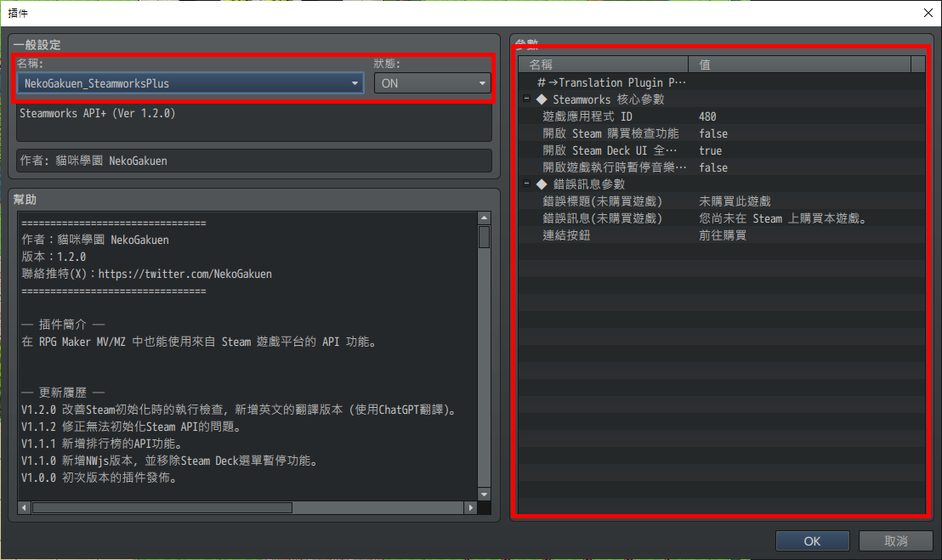This screenshot has height=560, width=942.
Task: Select the 開啟遊戲執行時暫停音樂 parameter row
Action: click(722, 167)
